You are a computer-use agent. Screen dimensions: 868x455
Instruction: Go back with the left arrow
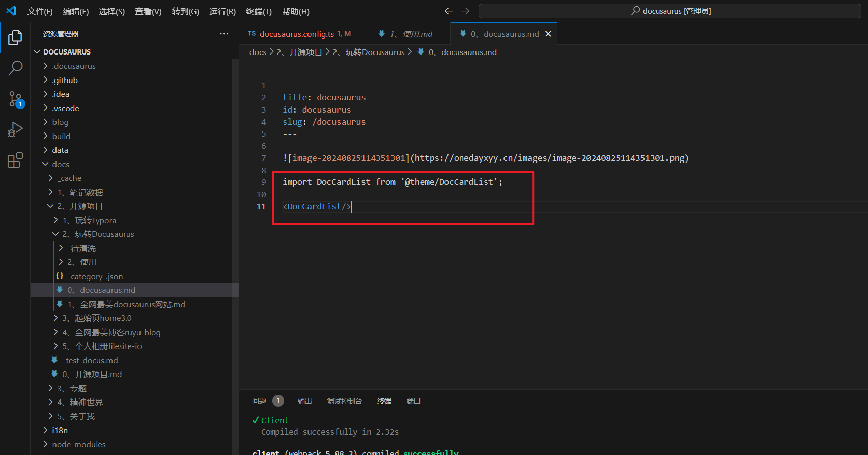point(449,11)
